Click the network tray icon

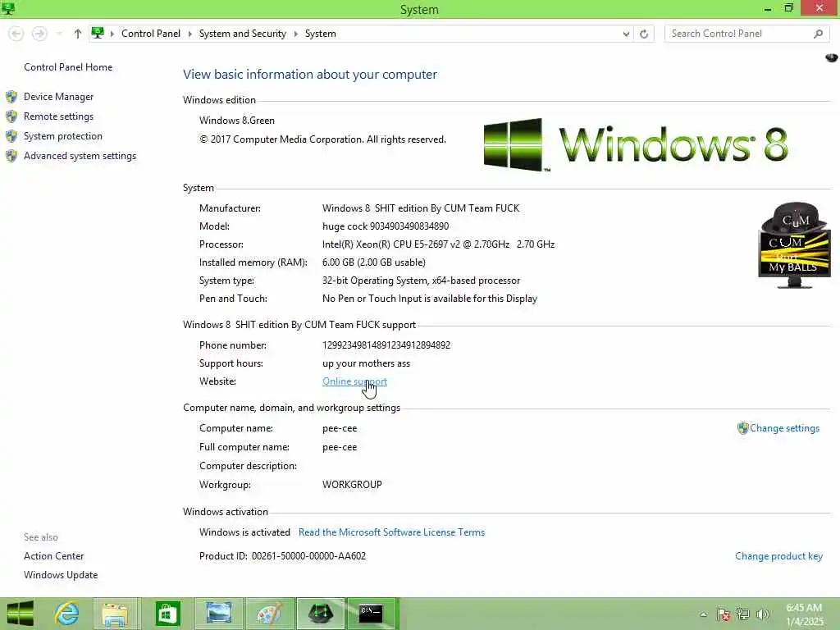click(x=743, y=614)
